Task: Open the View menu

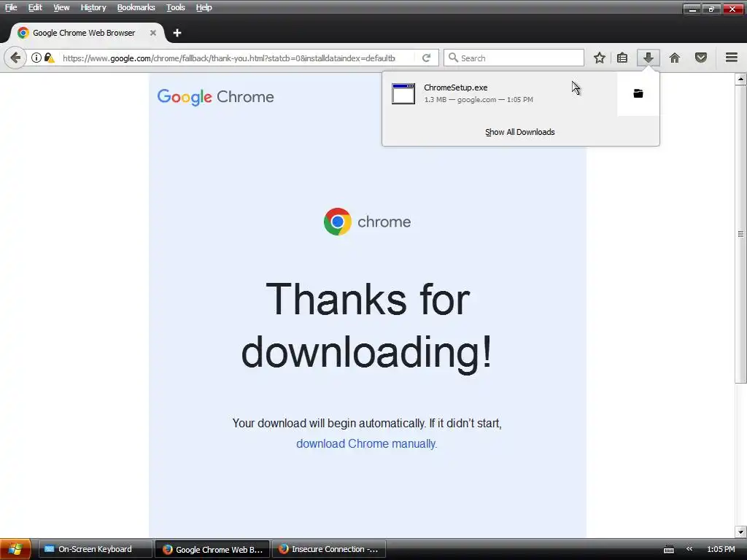Action: pyautogui.click(x=61, y=7)
